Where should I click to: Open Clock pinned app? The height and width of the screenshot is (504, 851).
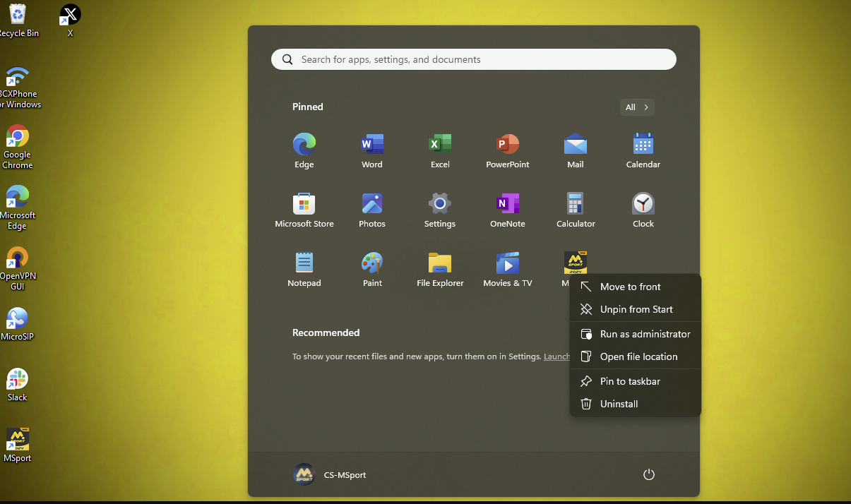pyautogui.click(x=643, y=210)
